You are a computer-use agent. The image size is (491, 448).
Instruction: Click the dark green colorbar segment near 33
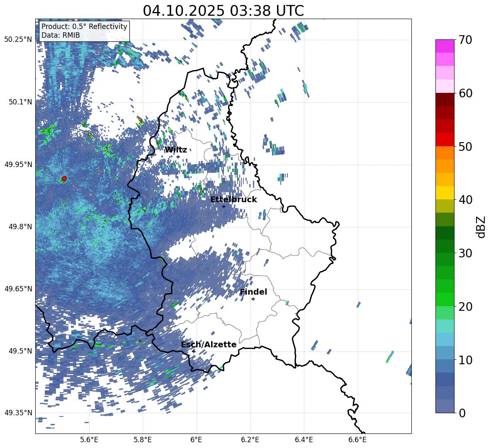point(445,233)
